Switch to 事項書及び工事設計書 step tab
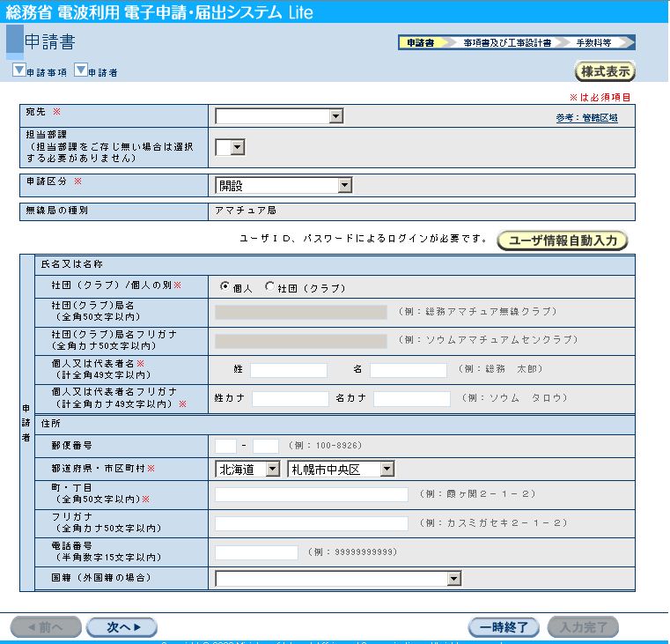670x644 pixels. pyautogui.click(x=507, y=42)
